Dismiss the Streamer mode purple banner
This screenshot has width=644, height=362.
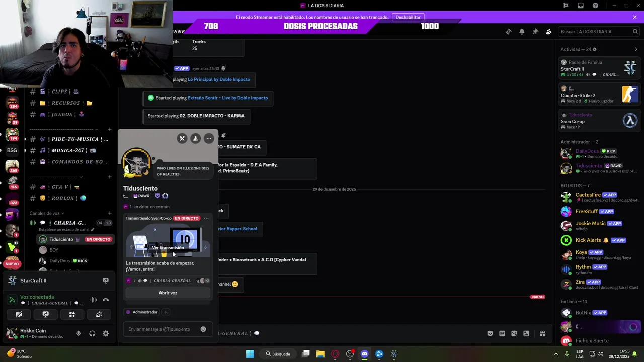point(635,17)
